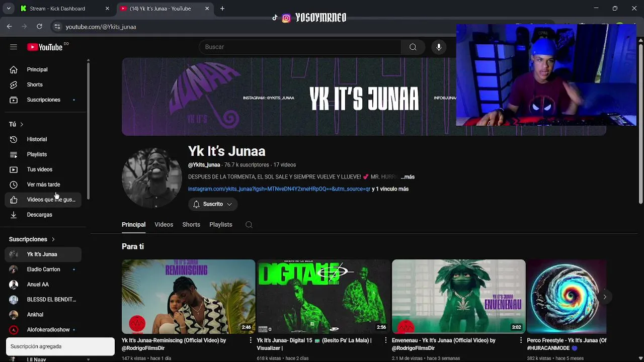Viewport: 644px width, 362px height.
Task: Activate voice search microphone
Action: coord(439,47)
